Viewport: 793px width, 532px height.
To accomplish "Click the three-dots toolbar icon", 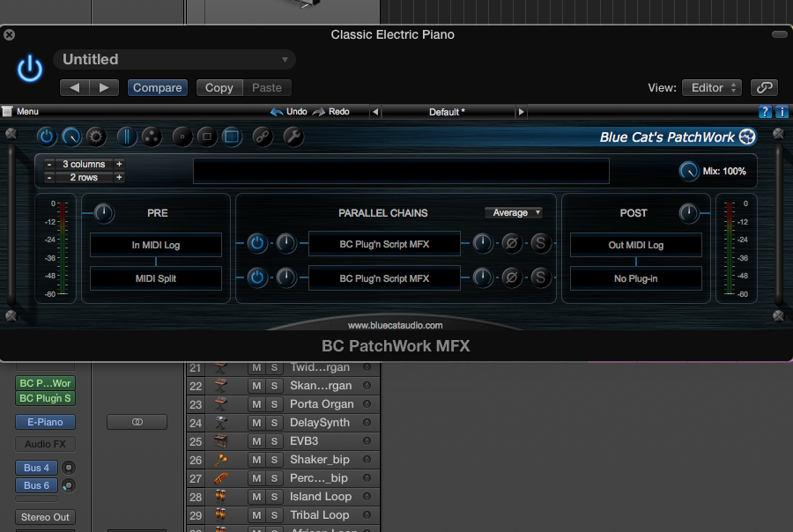I will click(x=152, y=137).
